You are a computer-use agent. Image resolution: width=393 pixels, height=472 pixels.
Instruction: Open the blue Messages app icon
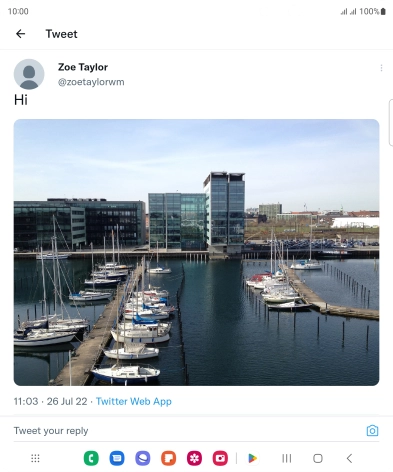117,458
